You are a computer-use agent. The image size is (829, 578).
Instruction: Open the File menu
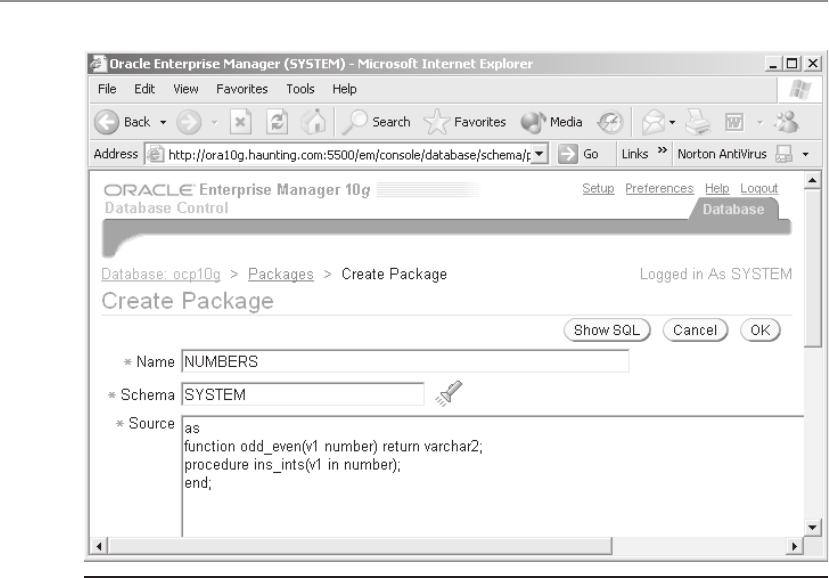pyautogui.click(x=107, y=89)
